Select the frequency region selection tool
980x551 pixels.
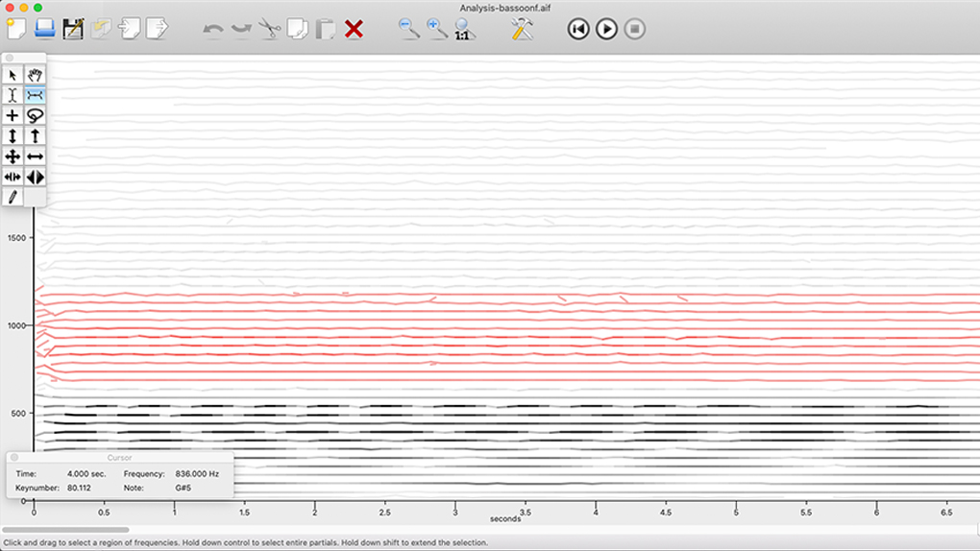(x=35, y=95)
